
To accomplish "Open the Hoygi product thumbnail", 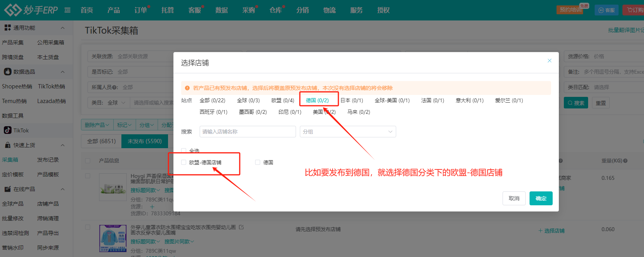I will [113, 187].
